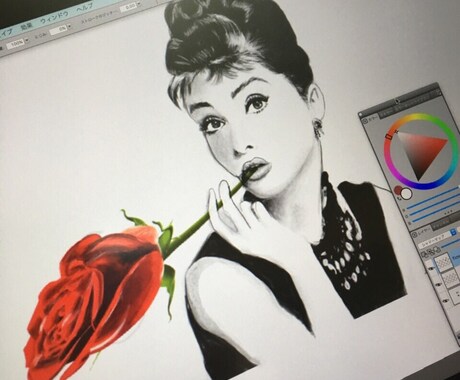The image size is (460, 380).
Task: Open the dropdown arrow beside 0% field
Action: tap(69, 26)
